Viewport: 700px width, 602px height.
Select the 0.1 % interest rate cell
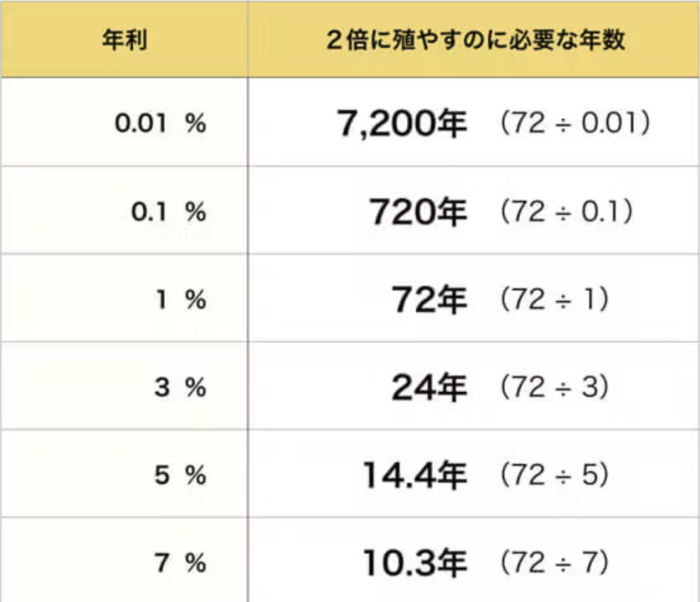point(169,212)
